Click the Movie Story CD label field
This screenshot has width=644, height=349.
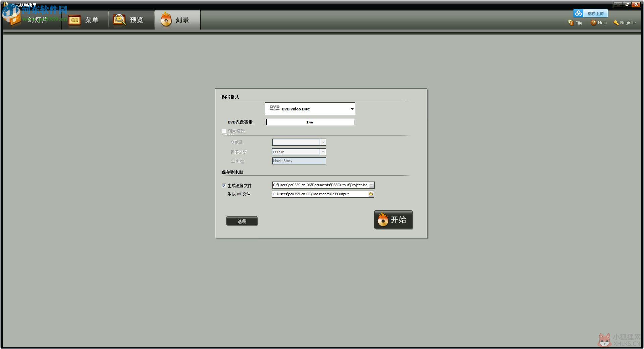click(299, 161)
